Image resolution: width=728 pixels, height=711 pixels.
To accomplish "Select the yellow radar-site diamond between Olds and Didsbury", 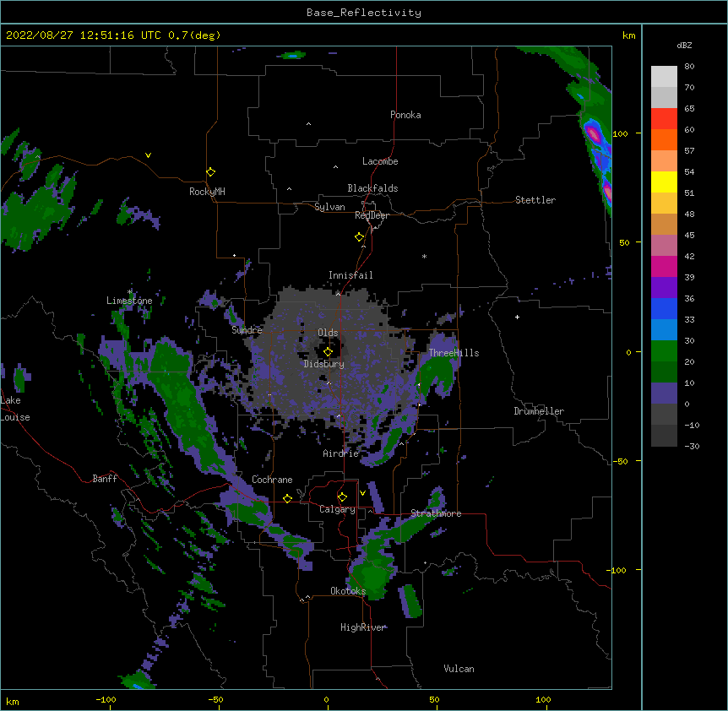I will pos(328,352).
